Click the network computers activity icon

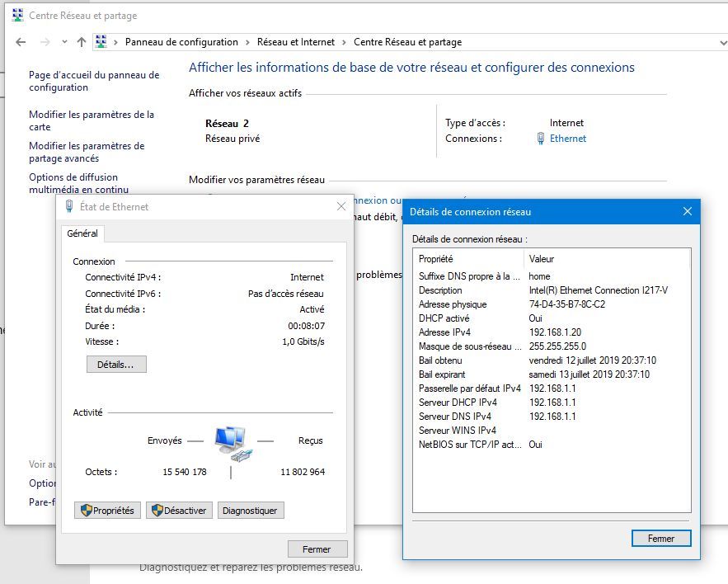tap(231, 442)
